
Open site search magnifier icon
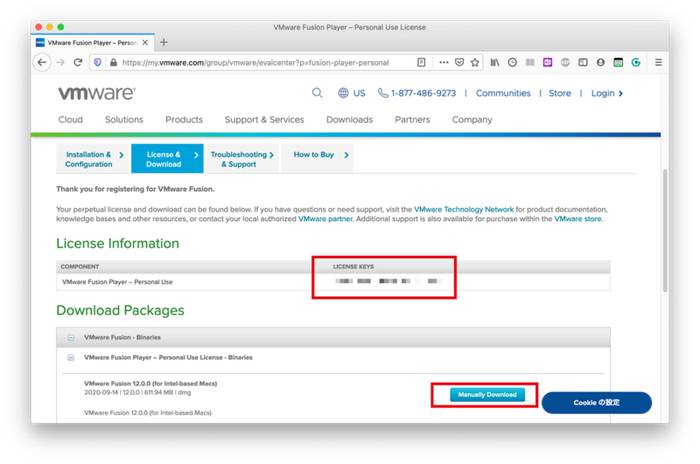pyautogui.click(x=317, y=93)
